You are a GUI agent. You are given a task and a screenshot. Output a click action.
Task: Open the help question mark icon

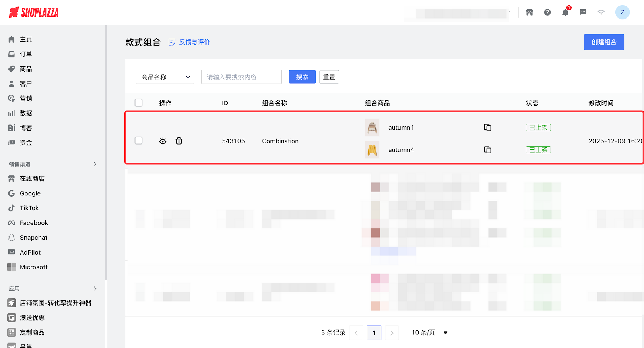547,12
